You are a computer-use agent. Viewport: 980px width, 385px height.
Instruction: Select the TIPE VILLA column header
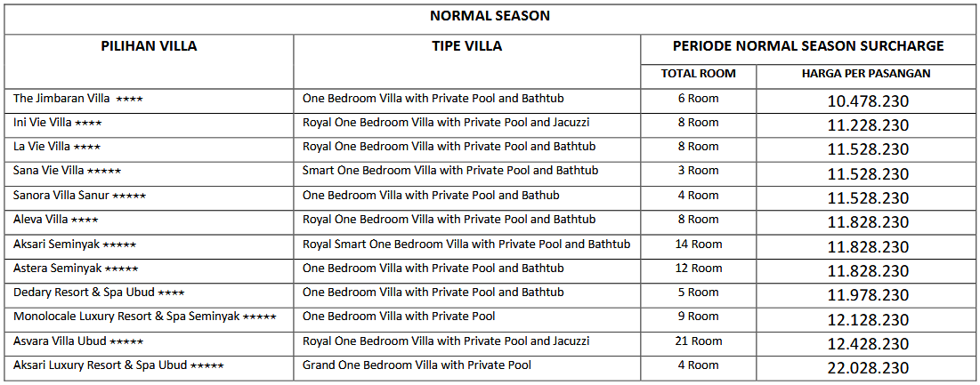pyautogui.click(x=466, y=46)
